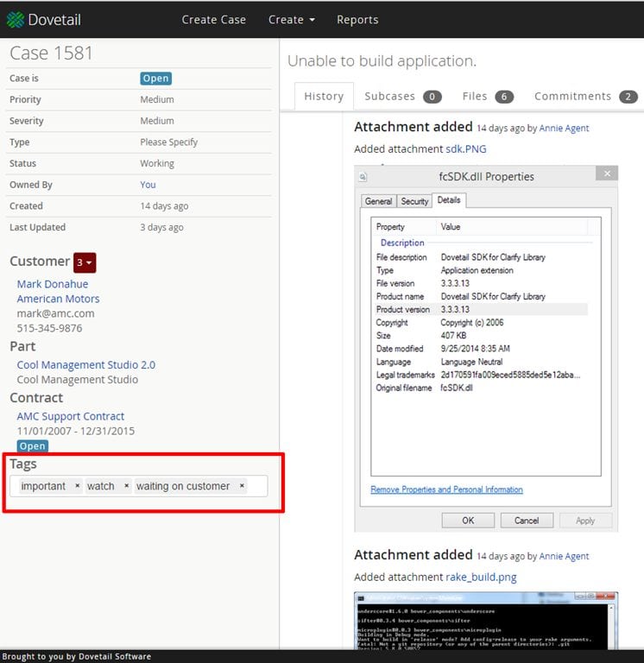Viewport: 644px width, 663px height.
Task: Click the 'important' tag label
Action: [43, 486]
